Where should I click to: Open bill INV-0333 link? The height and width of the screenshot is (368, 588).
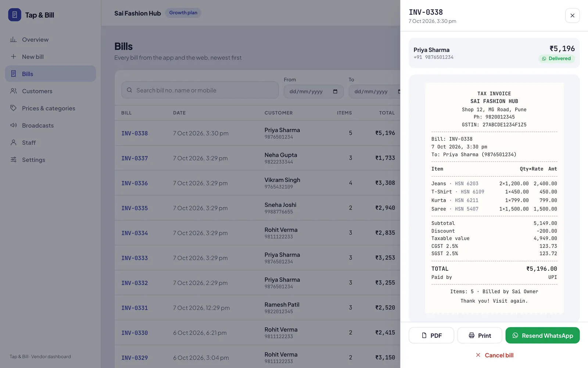tap(135, 258)
